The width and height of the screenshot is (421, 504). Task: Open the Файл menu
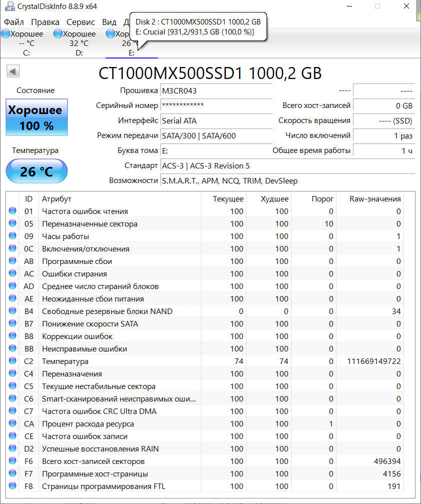[x=13, y=22]
